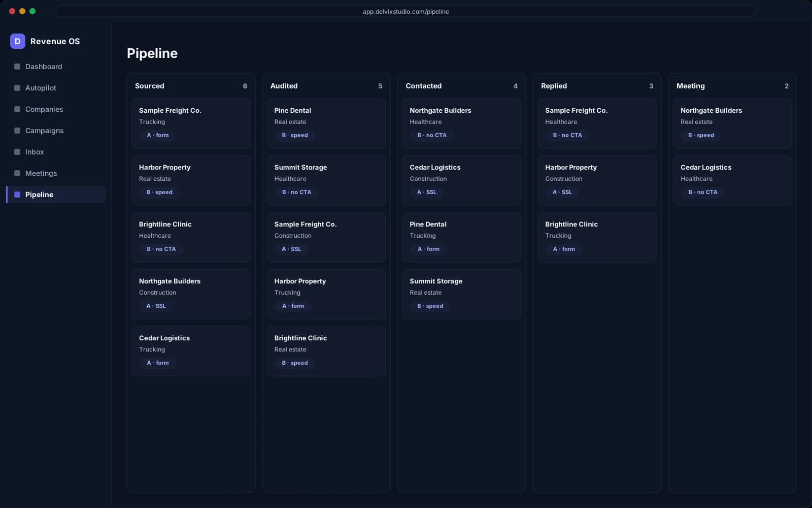This screenshot has width=812, height=508.
Task: Click the green window maximize button
Action: tap(32, 11)
